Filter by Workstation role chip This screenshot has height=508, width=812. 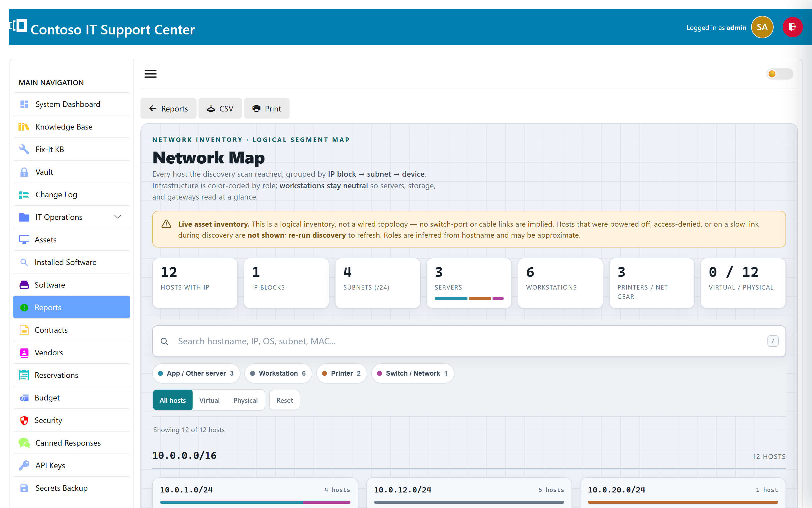(x=278, y=373)
